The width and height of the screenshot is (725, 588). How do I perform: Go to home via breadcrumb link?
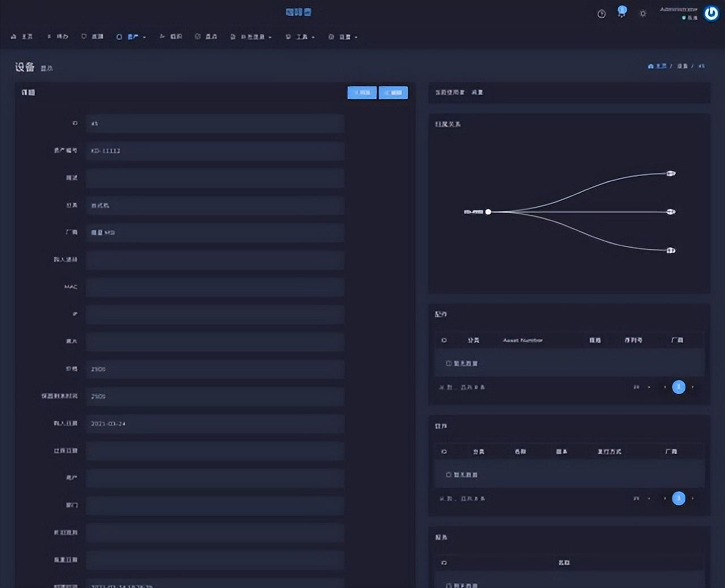coord(657,66)
